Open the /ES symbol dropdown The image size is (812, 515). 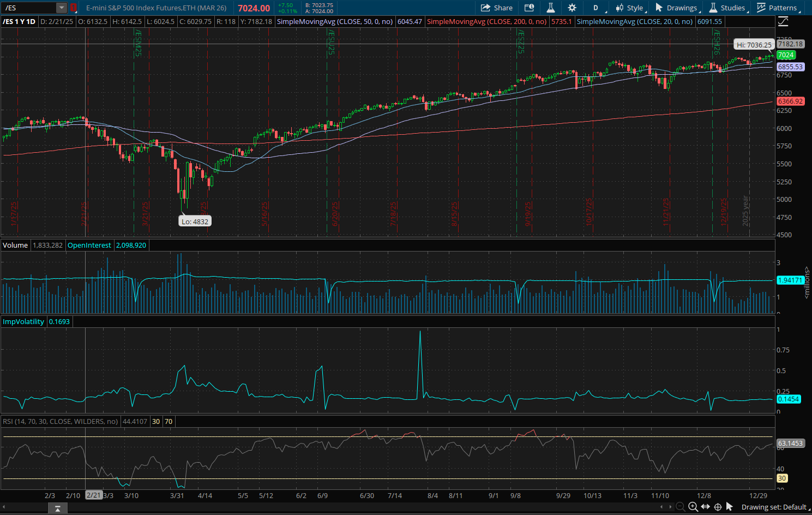pos(62,8)
